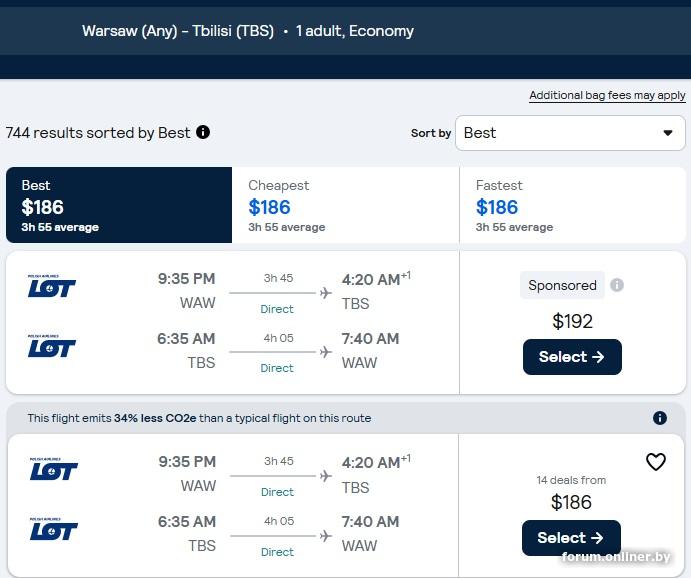The width and height of the screenshot is (691, 578).
Task: Open Additional bag fees may apply link
Action: point(607,96)
